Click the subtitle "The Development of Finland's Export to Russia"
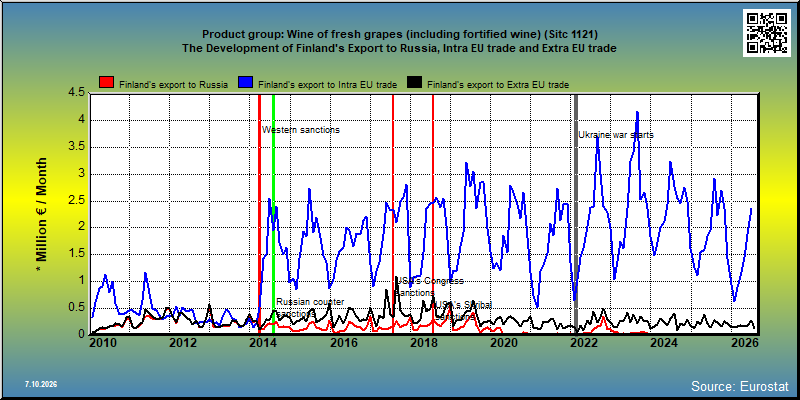 click(399, 48)
